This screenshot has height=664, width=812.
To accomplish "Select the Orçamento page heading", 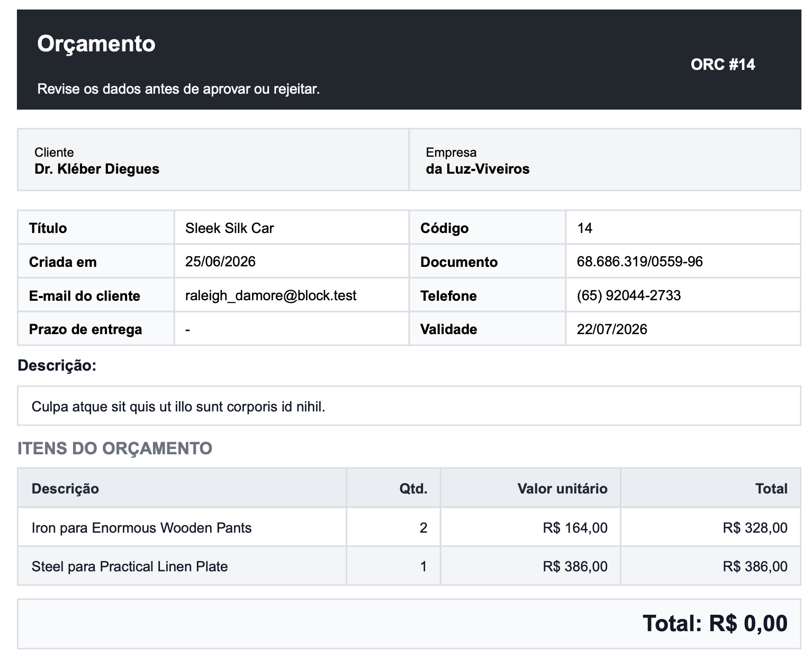I will click(96, 43).
